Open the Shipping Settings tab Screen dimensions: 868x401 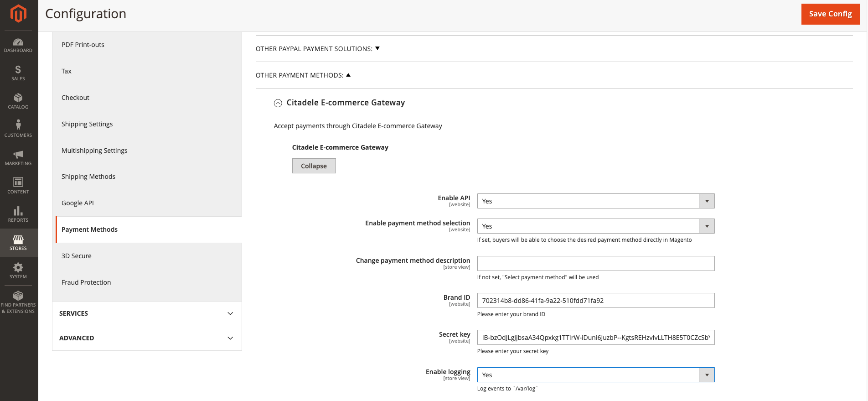147,124
